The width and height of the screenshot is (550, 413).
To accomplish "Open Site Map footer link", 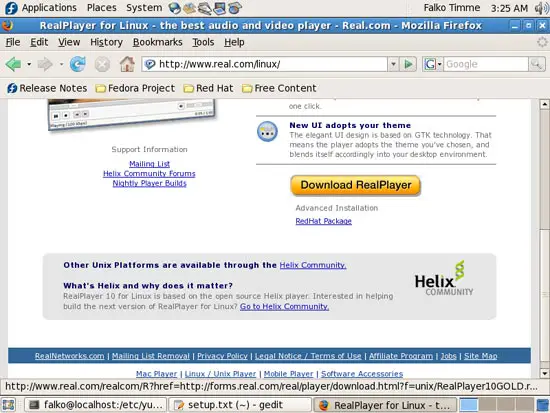I will [x=481, y=356].
